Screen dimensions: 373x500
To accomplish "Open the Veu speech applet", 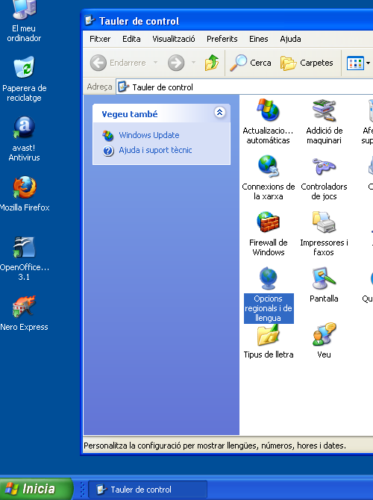I will point(324,340).
